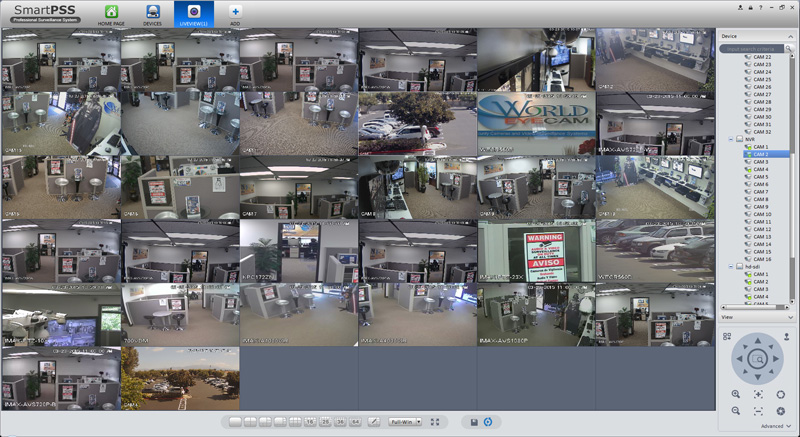Click the focus plus icon
Image resolution: width=800 pixels, height=437 pixels.
[x=758, y=395]
